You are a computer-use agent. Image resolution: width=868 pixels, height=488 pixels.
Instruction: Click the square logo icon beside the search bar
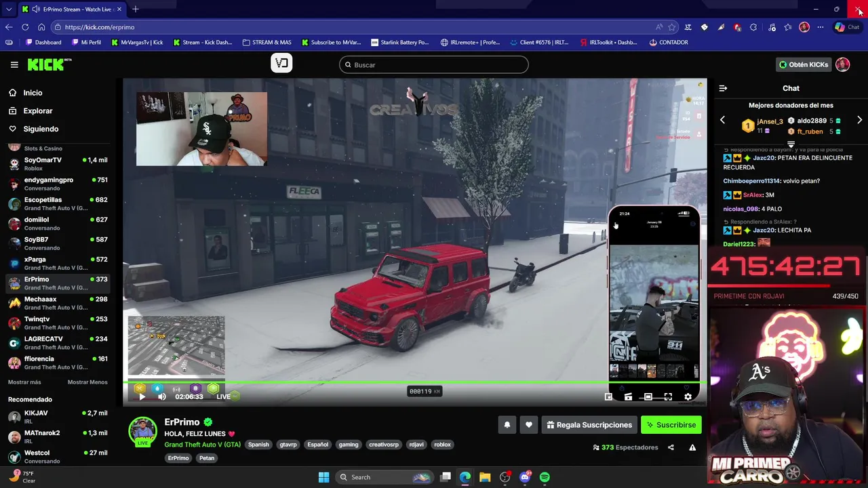click(281, 64)
